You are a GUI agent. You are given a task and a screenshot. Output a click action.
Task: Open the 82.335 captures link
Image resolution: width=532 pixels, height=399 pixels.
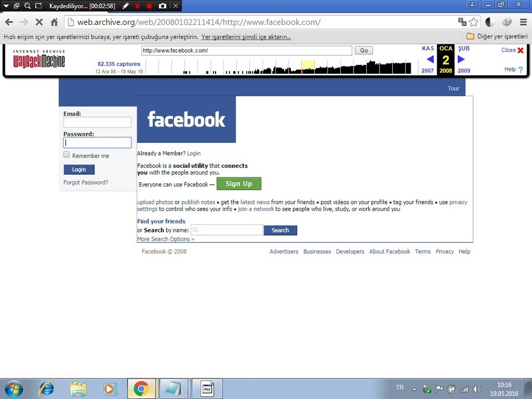tap(119, 64)
